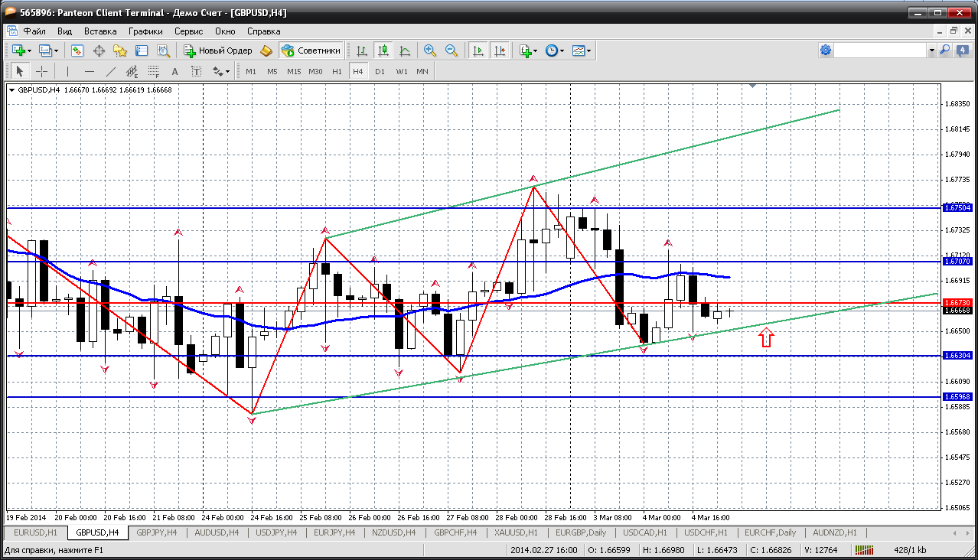Click the GBPUSD,H4 chart title dropdown triangle
Viewport: 978px width, 560px height.
(x=12, y=90)
